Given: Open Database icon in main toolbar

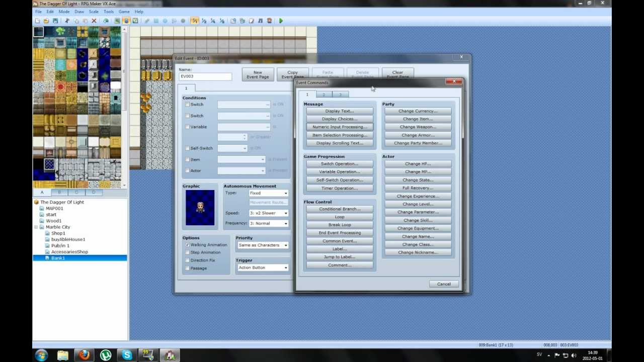Looking at the screenshot, I should (x=232, y=21).
